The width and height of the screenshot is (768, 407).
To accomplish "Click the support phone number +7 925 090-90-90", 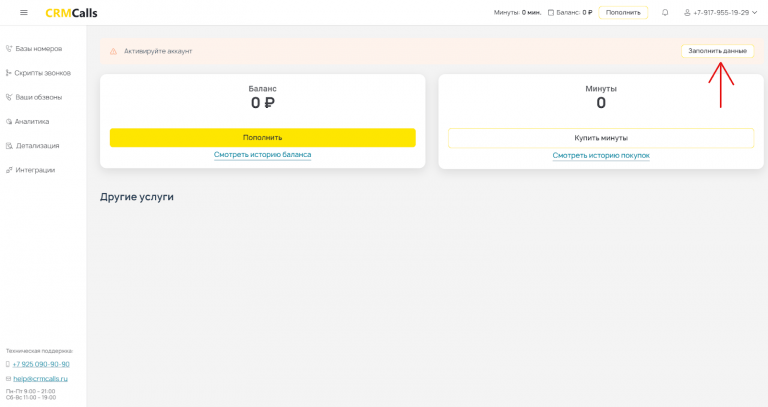I will tap(41, 364).
